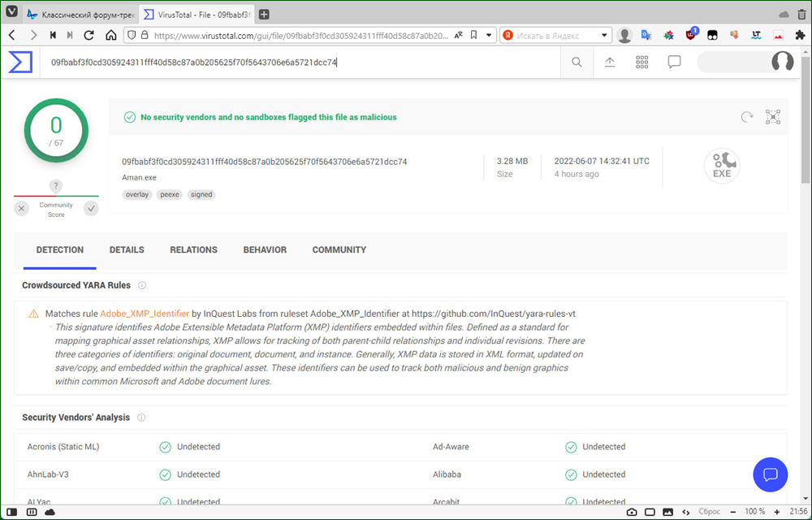Click the VirusTotal logo
Image resolution: width=812 pixels, height=520 pixels.
pyautogui.click(x=20, y=62)
